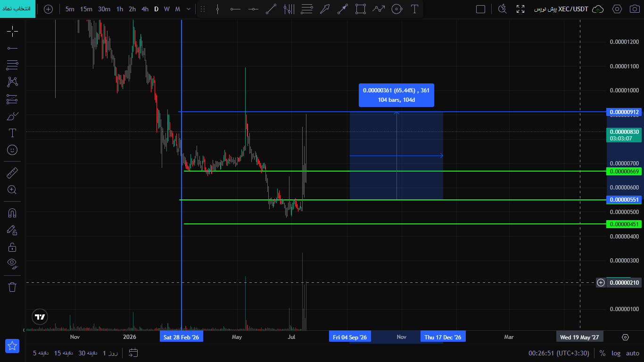Viewport: 644px width, 362px height.
Task: Click the TradingView logo on chart
Action: 40,317
